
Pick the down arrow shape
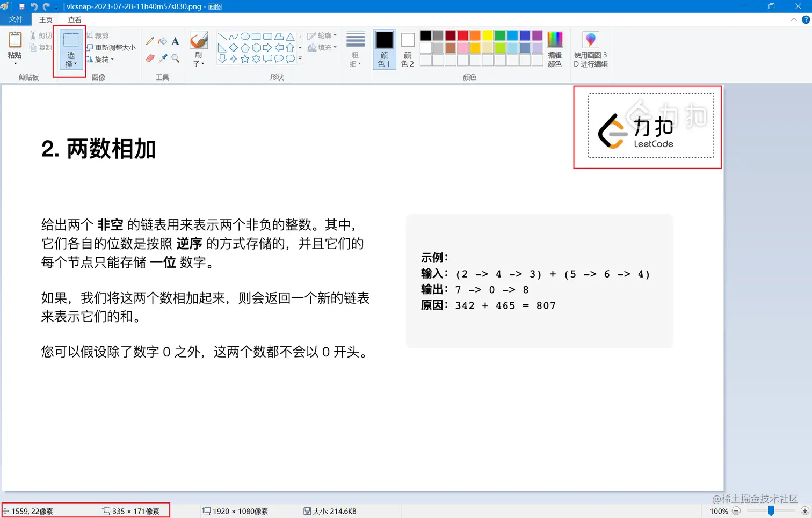coord(222,59)
